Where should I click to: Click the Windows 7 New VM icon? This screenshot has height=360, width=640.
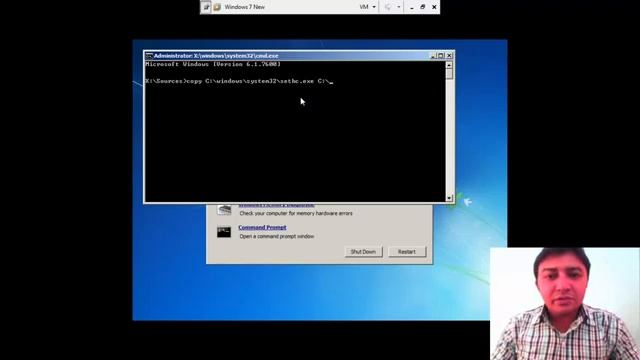pos(217,7)
